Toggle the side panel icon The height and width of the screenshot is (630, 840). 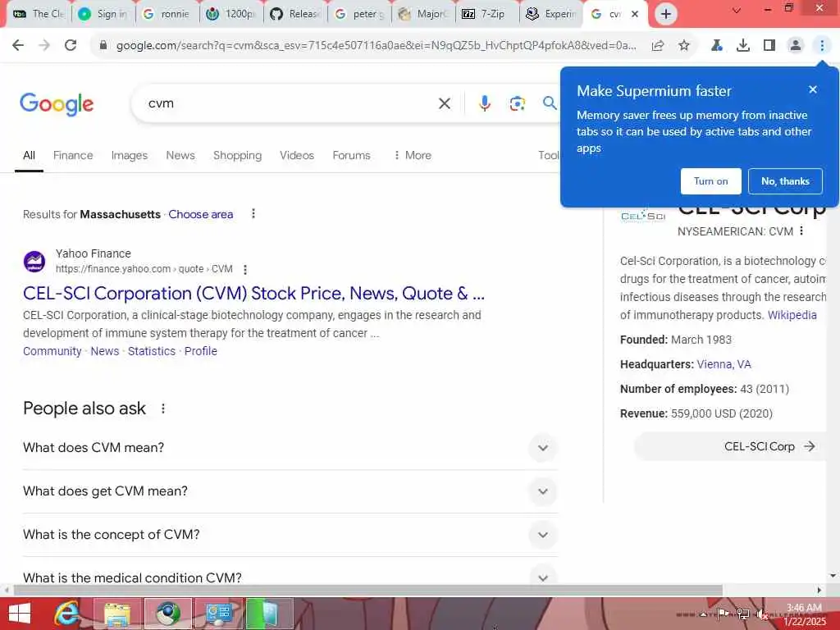769,46
